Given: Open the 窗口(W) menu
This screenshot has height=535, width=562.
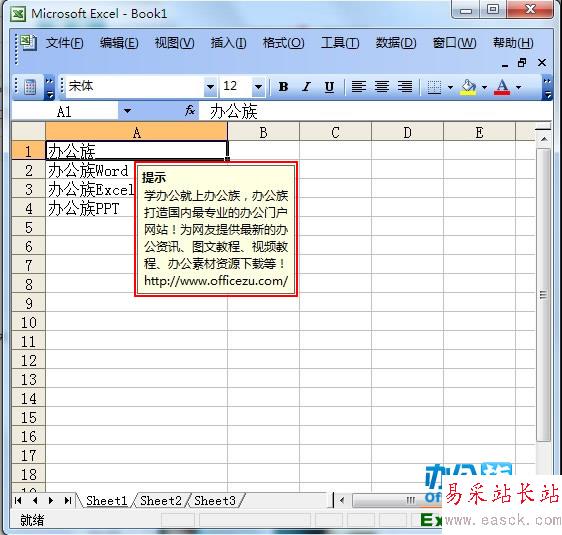Looking at the screenshot, I should 454,43.
